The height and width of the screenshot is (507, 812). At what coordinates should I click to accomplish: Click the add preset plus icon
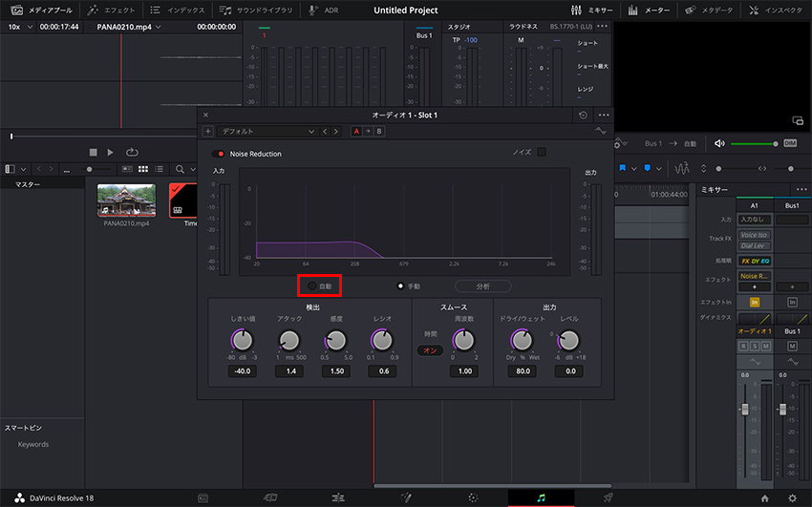click(x=208, y=131)
